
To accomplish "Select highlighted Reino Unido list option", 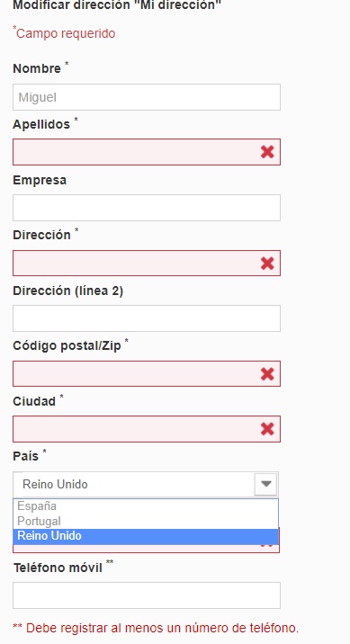I will (146, 536).
